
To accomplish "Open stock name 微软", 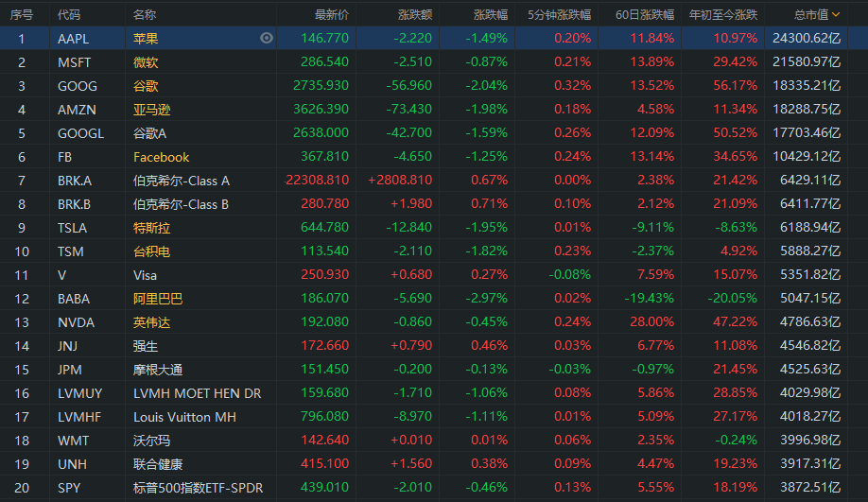I will pos(146,62).
